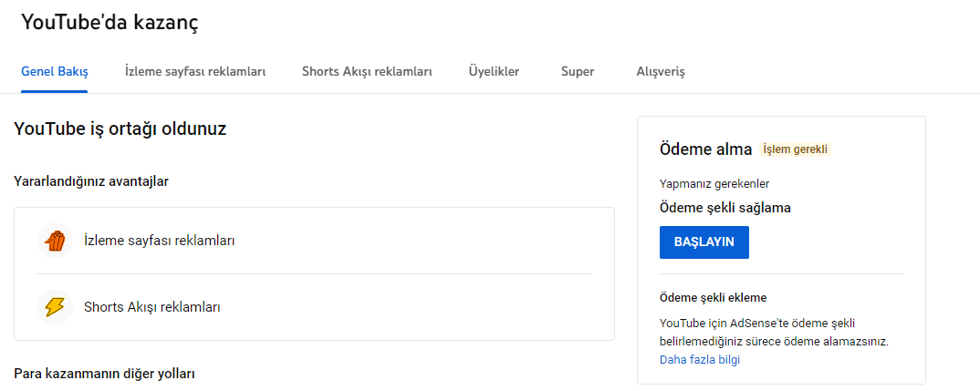Click the YouTube iş ortağı oldunuz heading
The image size is (980, 391).
pyautogui.click(x=120, y=130)
